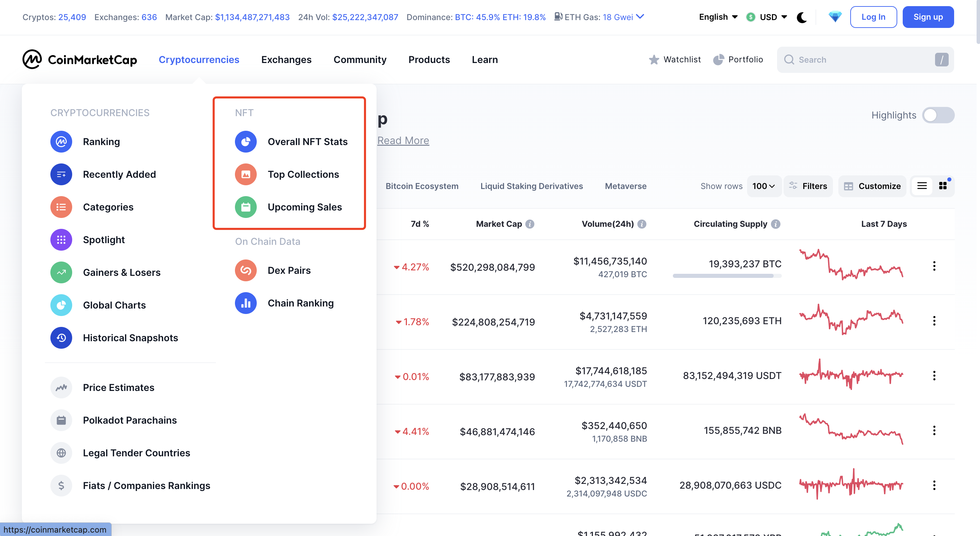Switch to dark mode moon icon

(x=802, y=17)
